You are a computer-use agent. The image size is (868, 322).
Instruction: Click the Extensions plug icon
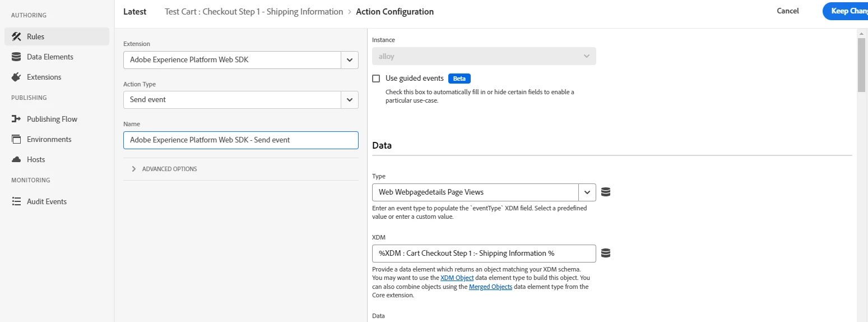point(16,77)
